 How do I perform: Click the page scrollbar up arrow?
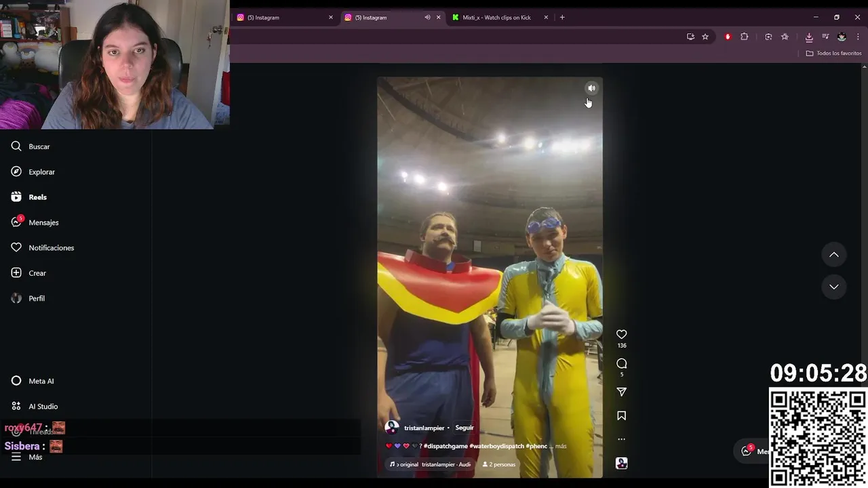pos(864,66)
